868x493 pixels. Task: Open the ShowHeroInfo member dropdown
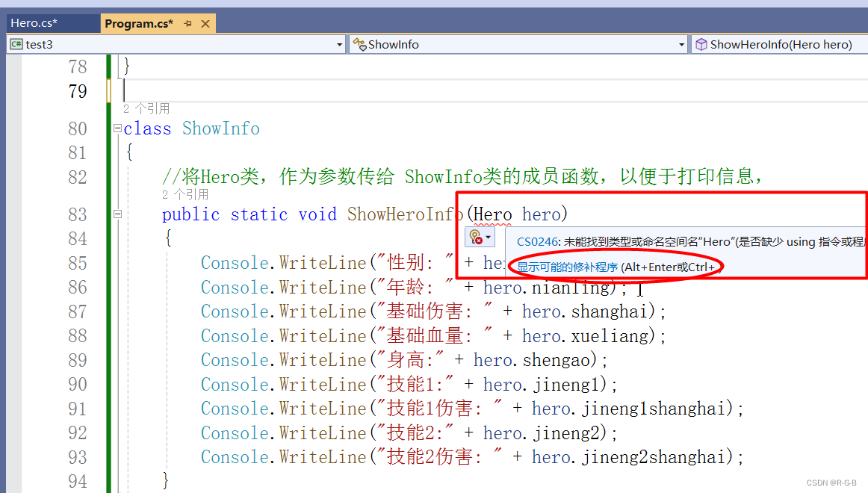[x=781, y=45]
